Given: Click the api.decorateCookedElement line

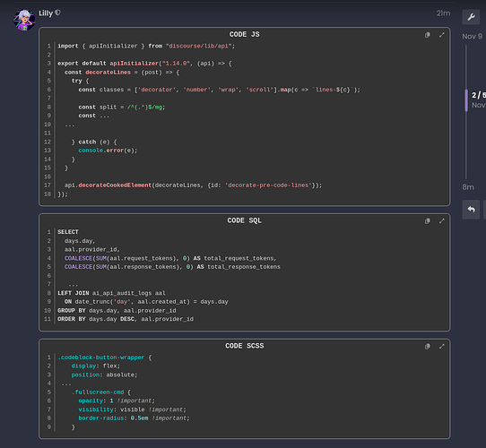Looking at the screenshot, I should 193,185.
